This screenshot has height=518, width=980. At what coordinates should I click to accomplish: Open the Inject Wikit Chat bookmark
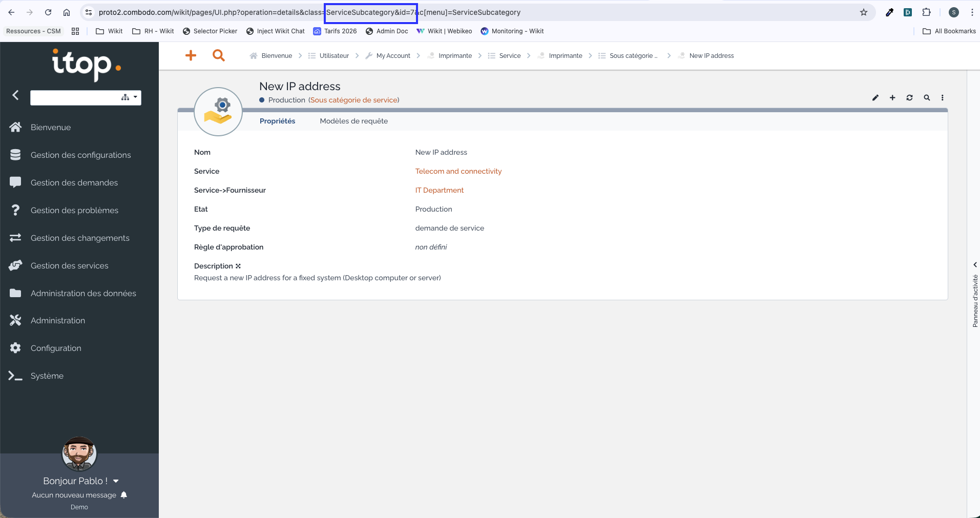276,31
